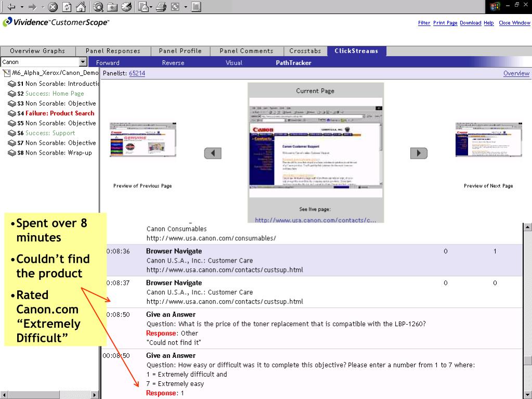Open the Help link
This screenshot has width=532, height=399.
coord(488,23)
